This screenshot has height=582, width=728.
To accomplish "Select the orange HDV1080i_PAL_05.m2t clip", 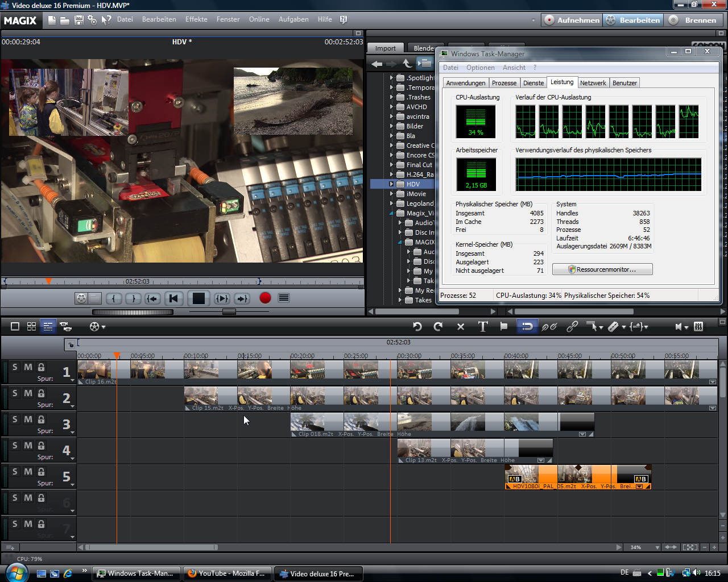I will [x=578, y=476].
